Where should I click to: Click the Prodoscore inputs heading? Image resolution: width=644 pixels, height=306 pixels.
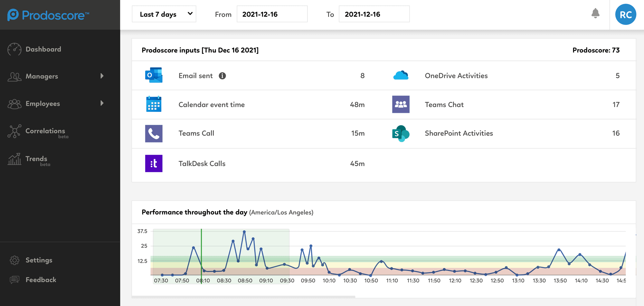200,50
